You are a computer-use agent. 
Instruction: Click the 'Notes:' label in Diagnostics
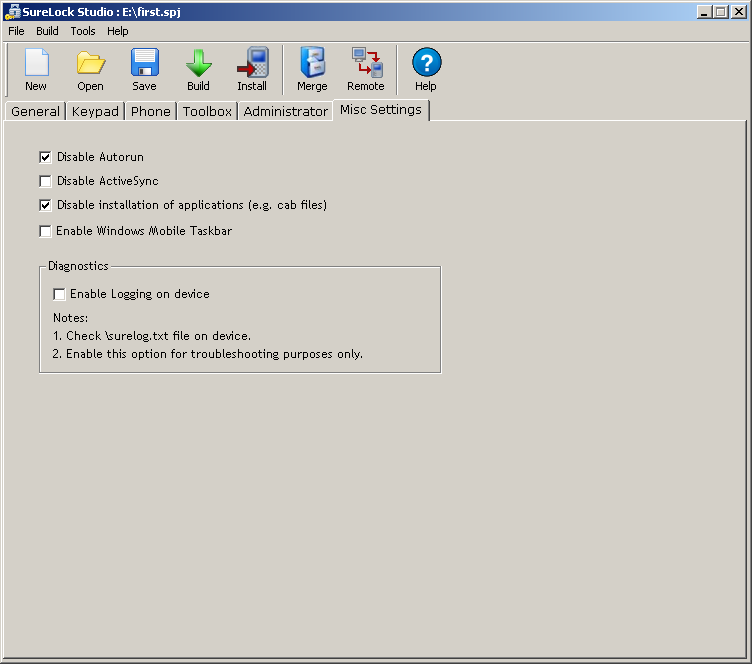[70, 318]
